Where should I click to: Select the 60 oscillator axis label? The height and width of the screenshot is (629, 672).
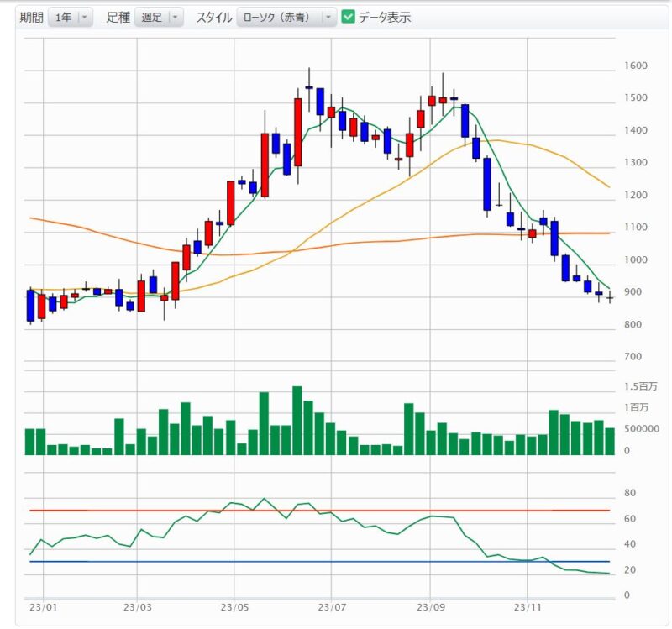point(630,518)
